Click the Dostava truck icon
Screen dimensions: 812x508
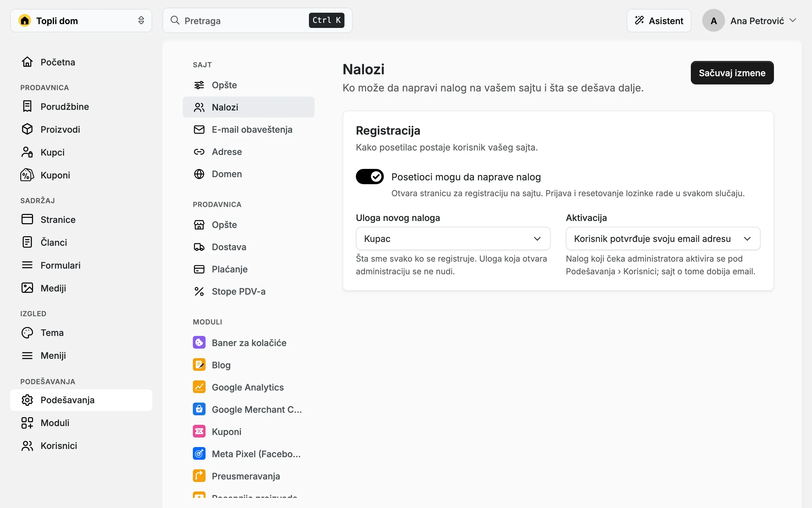[x=199, y=247]
